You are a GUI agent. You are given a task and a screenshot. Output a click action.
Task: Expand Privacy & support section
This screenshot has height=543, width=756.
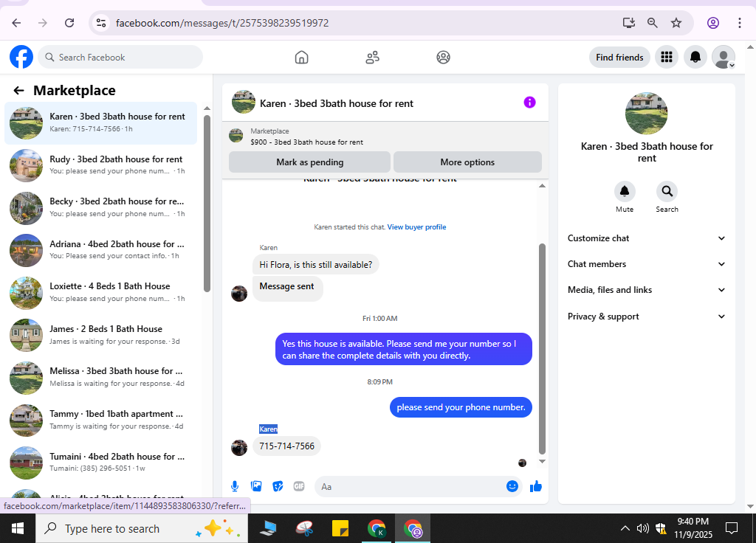pos(647,317)
